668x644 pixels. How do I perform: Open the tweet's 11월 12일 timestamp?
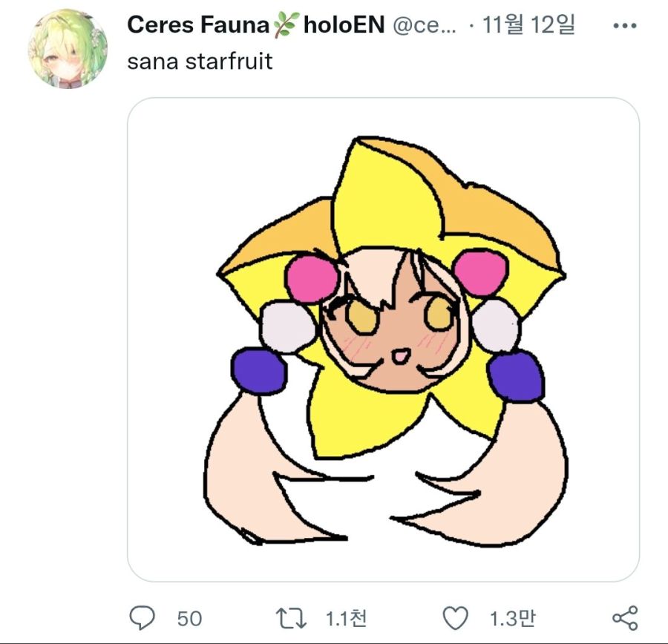pos(528,25)
